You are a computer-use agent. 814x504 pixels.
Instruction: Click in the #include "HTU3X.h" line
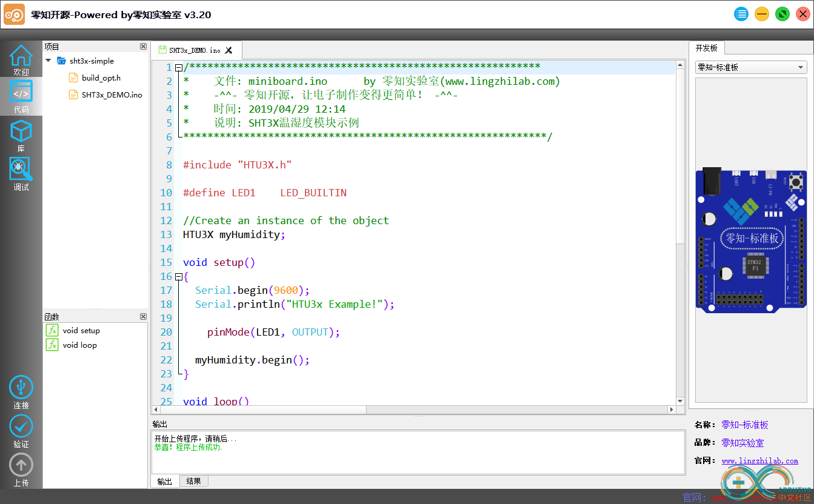click(x=237, y=165)
